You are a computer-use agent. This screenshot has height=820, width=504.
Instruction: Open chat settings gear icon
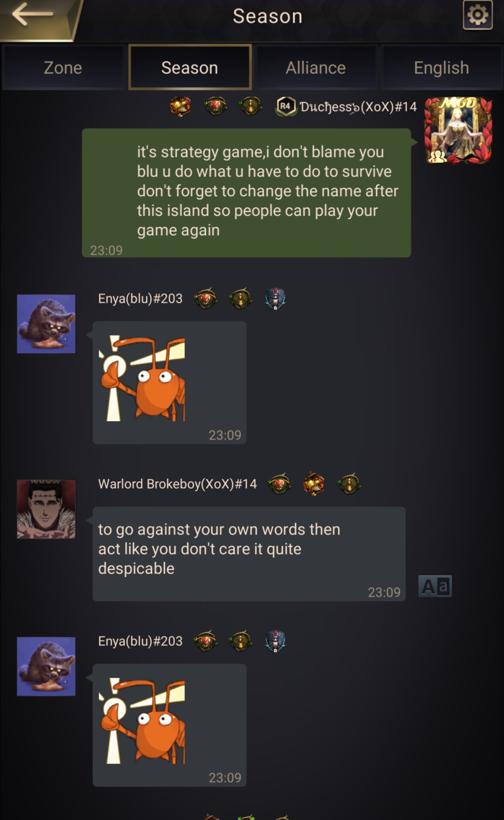click(477, 15)
